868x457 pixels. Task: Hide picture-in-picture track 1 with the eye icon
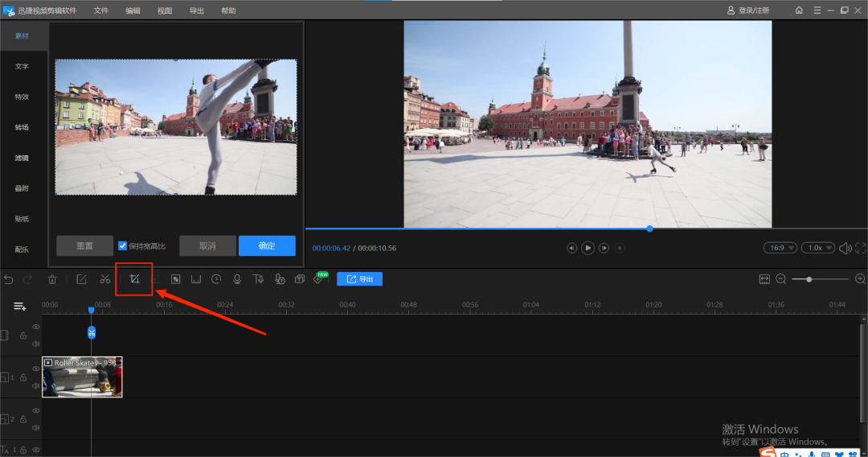pos(35,368)
